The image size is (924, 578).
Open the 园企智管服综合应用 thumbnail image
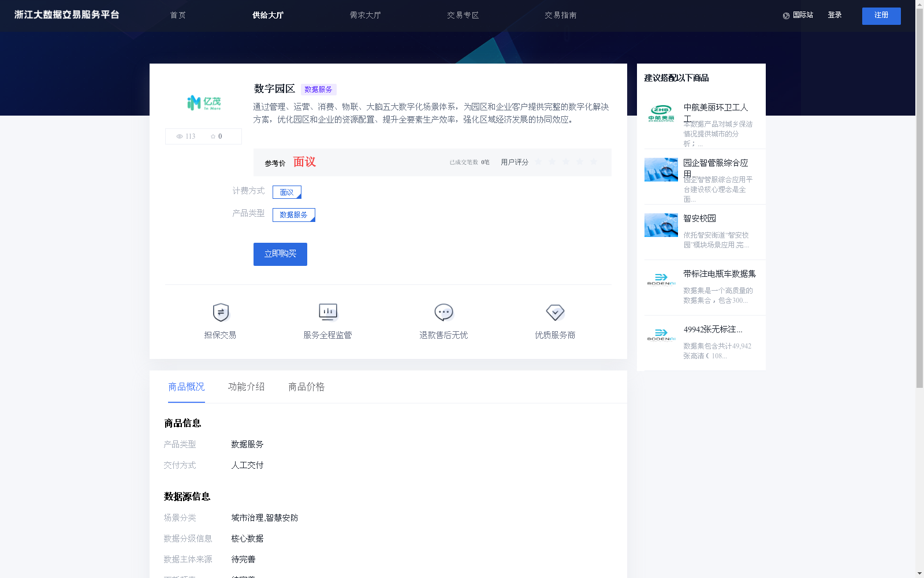pyautogui.click(x=661, y=170)
